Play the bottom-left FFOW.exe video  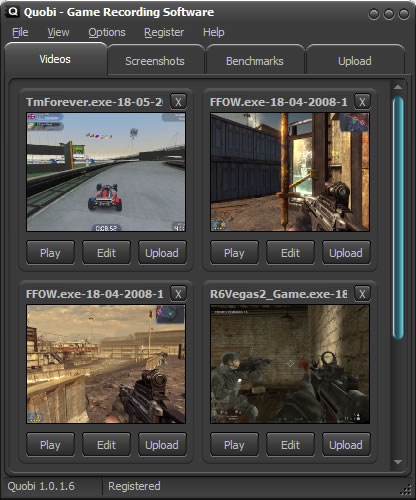50,445
